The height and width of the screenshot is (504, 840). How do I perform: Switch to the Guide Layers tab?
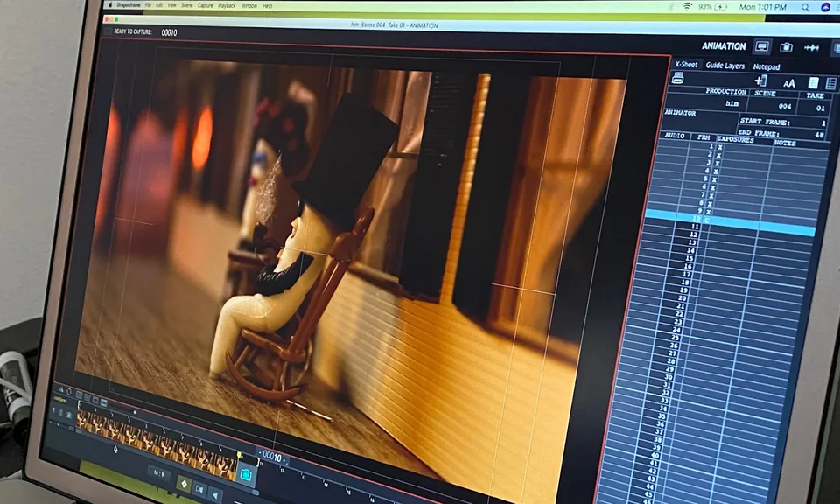point(724,66)
